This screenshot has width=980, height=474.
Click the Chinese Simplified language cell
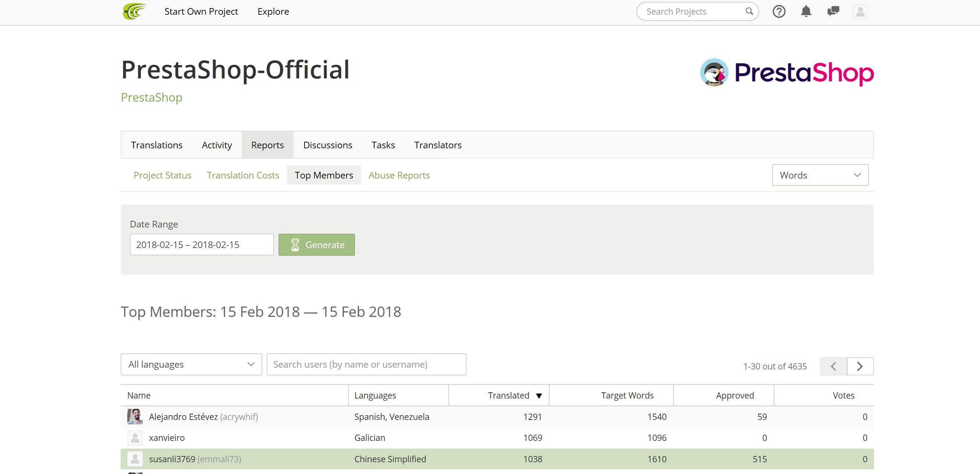[390, 459]
